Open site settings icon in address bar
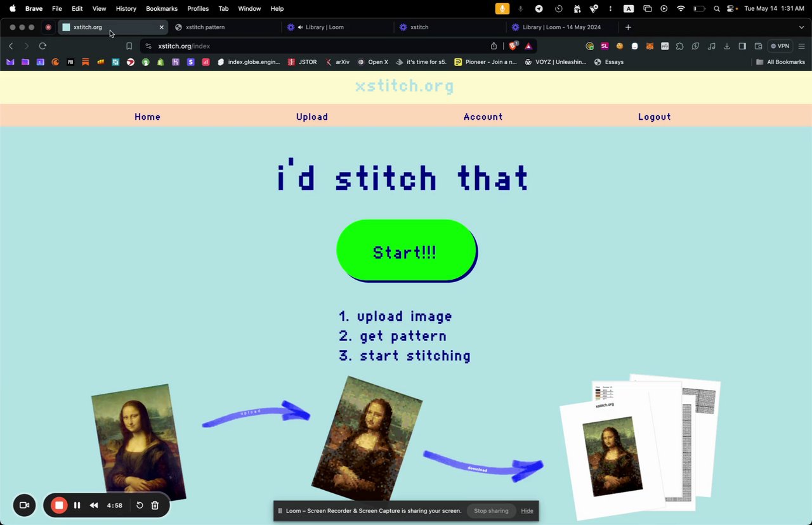This screenshot has width=812, height=525. (x=148, y=46)
